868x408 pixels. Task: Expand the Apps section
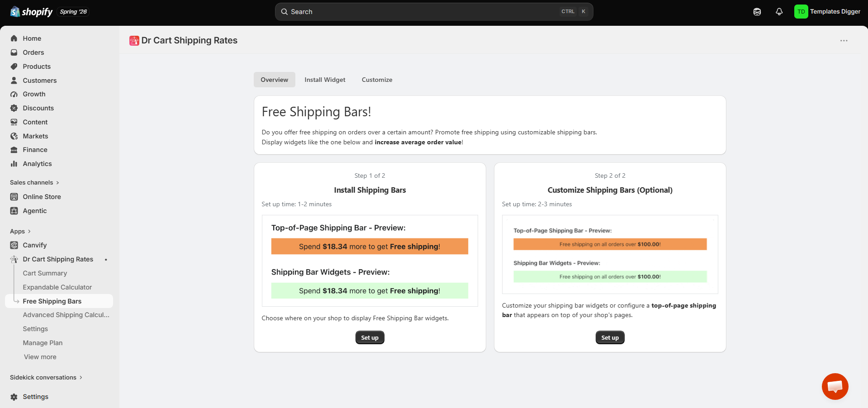point(20,232)
